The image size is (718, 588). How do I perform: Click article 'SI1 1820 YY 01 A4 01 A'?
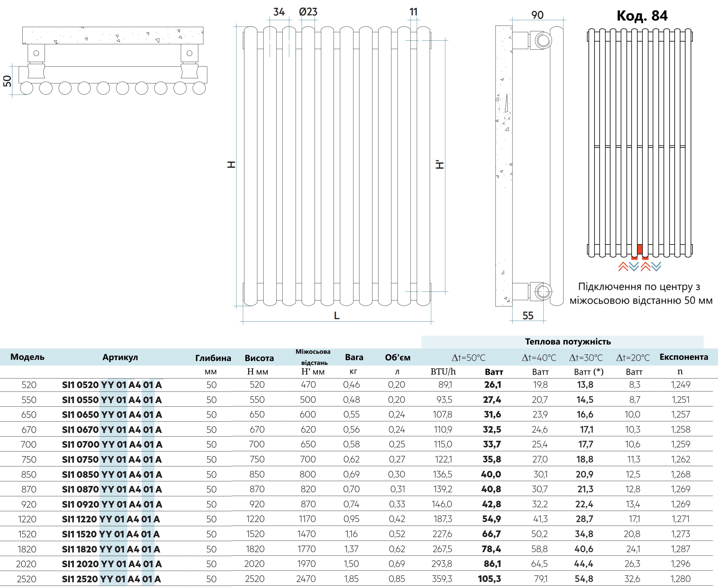[x=111, y=549]
